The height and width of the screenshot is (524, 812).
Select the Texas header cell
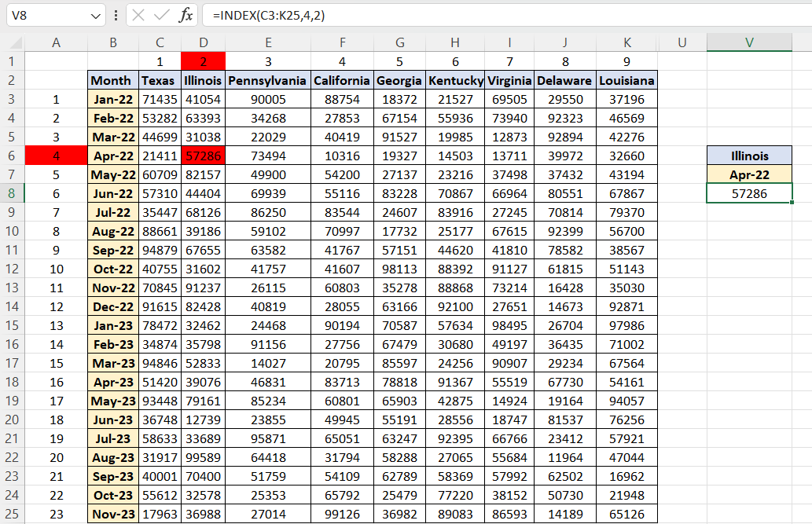click(160, 80)
